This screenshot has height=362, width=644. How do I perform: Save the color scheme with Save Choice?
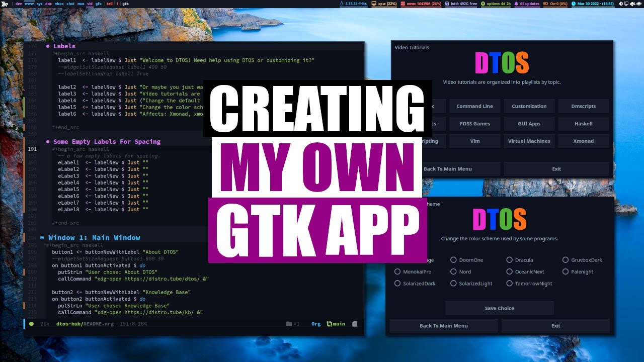pos(500,308)
